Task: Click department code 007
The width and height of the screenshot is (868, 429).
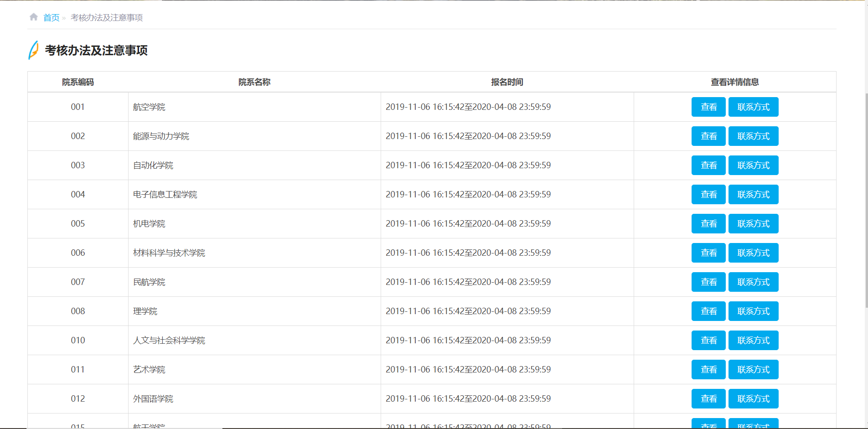Action: click(78, 282)
